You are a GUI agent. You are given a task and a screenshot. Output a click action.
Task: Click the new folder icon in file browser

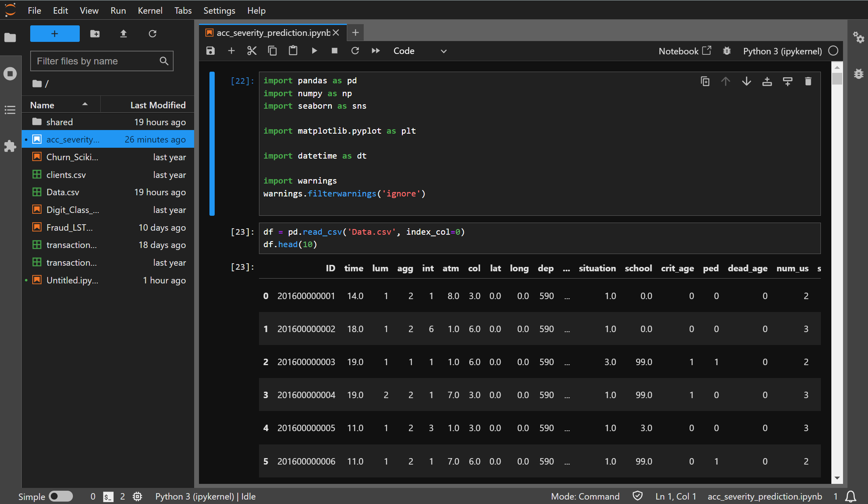[95, 34]
